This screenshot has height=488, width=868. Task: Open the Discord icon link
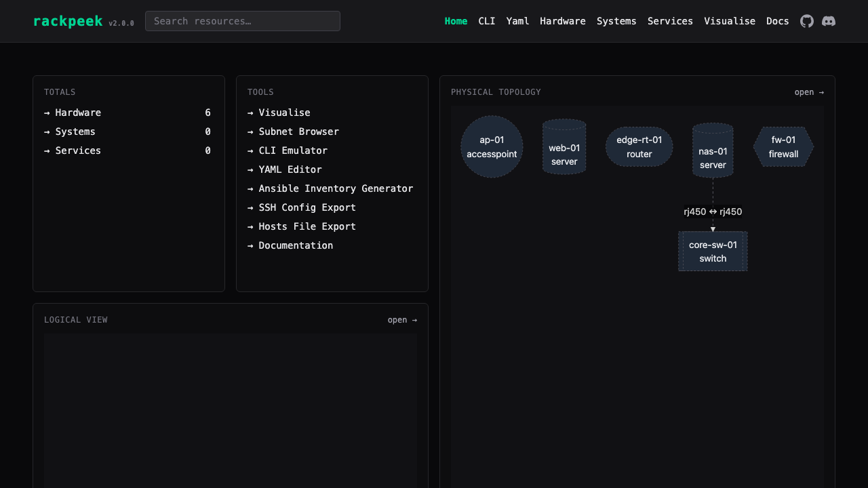pyautogui.click(x=829, y=21)
